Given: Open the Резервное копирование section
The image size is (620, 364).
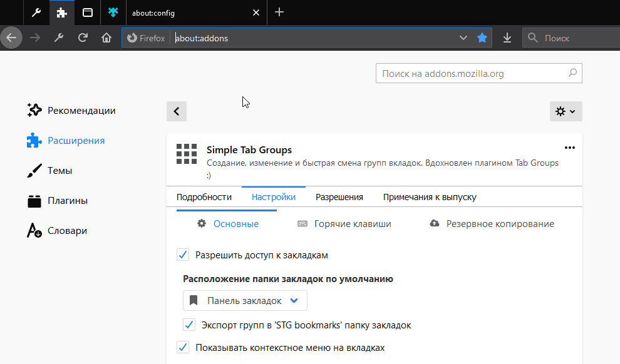Looking at the screenshot, I should point(492,224).
